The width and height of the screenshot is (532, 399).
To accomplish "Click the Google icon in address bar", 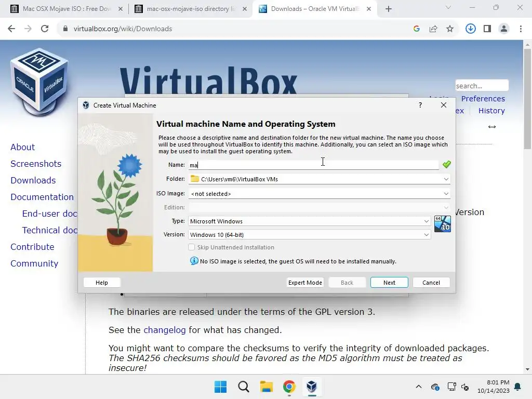I will coord(417,29).
